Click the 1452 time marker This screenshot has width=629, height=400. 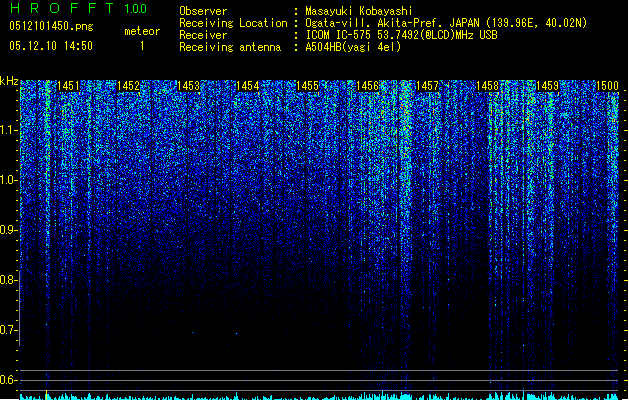pyautogui.click(x=128, y=86)
